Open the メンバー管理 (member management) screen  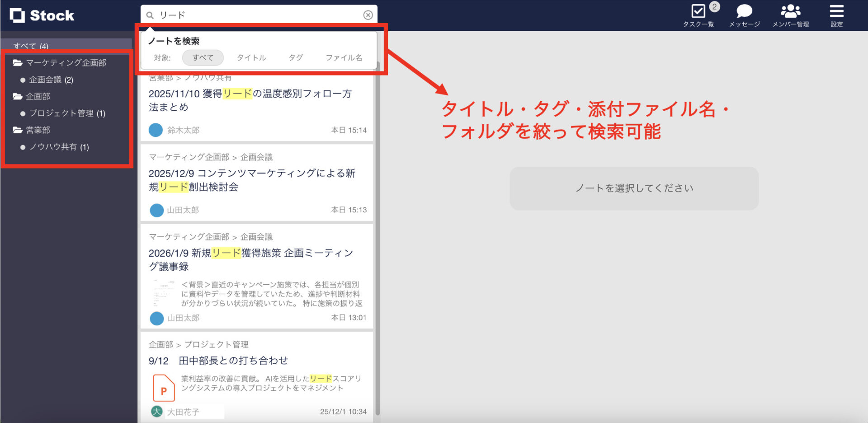791,14
